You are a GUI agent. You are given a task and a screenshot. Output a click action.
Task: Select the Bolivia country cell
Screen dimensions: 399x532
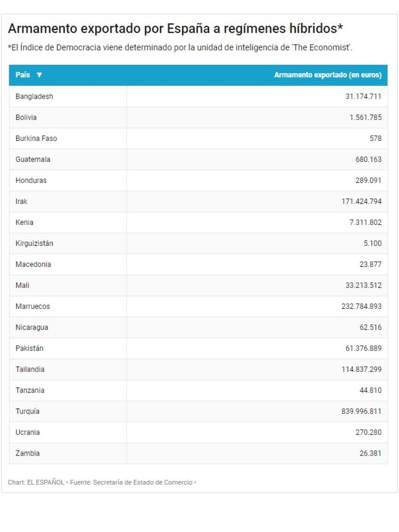tap(26, 118)
